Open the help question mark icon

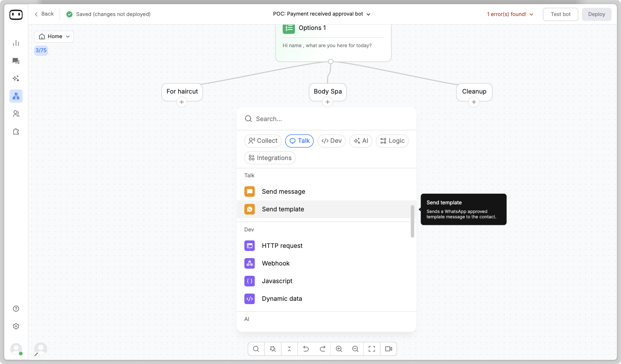[16, 309]
